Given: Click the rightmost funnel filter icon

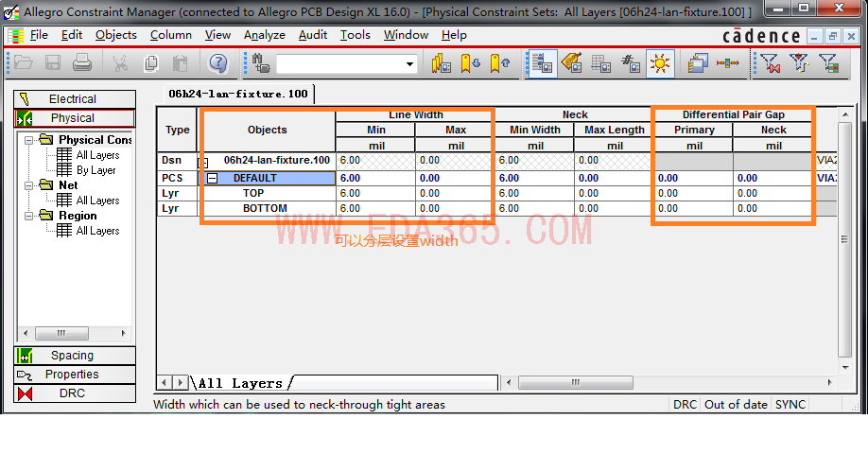Looking at the screenshot, I should pos(828,63).
